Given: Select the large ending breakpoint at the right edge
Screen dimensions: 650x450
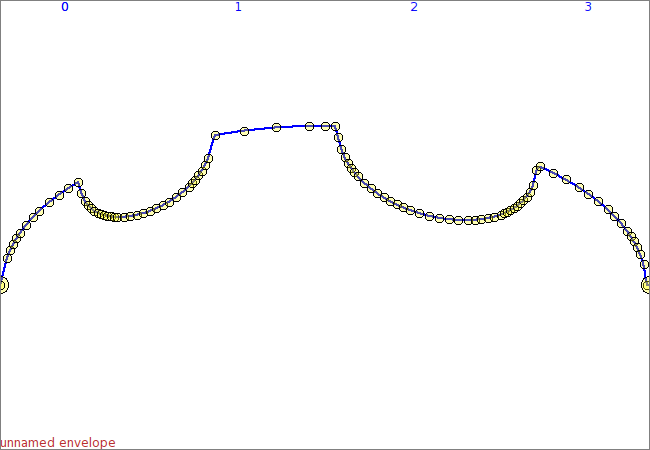Looking at the screenshot, I should (x=647, y=285).
